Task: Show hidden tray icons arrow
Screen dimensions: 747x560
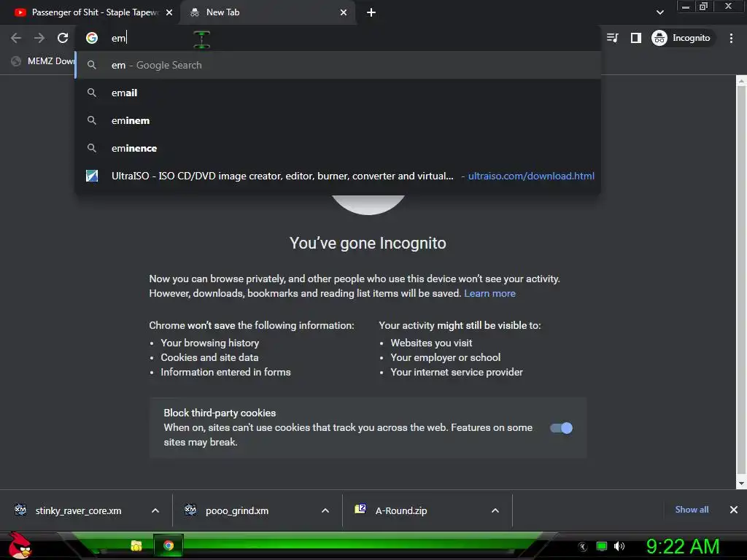Action: 582,547
